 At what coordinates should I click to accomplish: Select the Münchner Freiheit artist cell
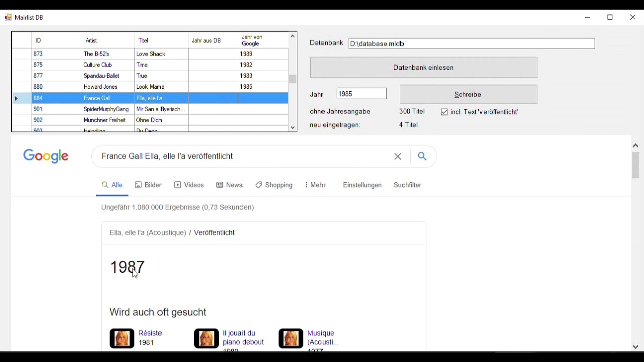pyautogui.click(x=108, y=120)
